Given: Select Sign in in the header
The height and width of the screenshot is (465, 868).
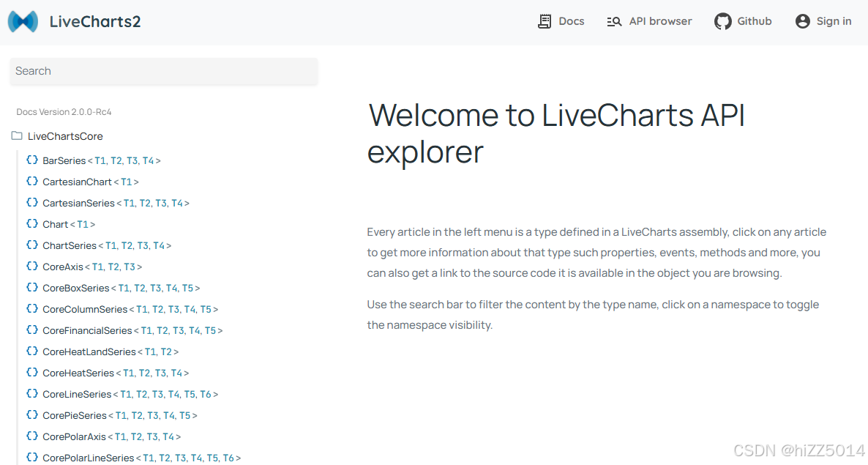Looking at the screenshot, I should 823,21.
